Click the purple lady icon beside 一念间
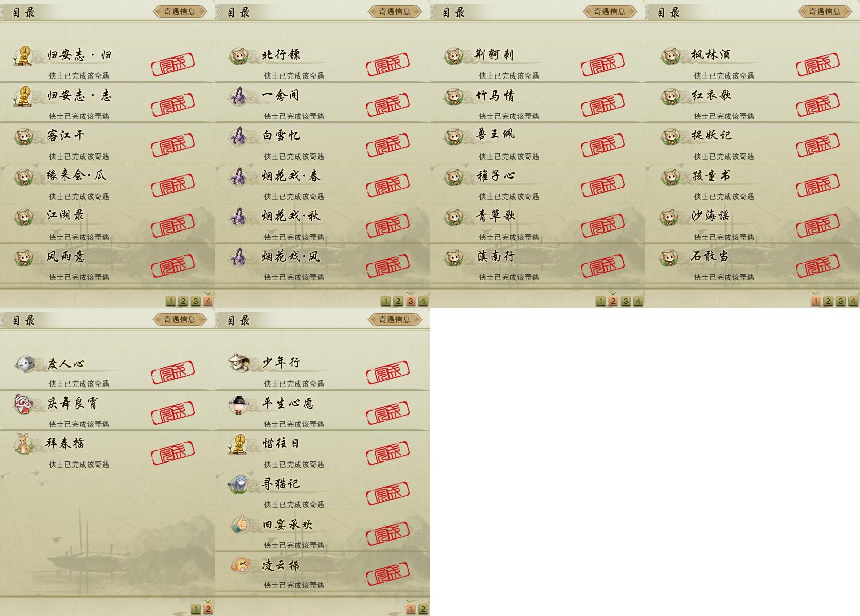 (238, 96)
